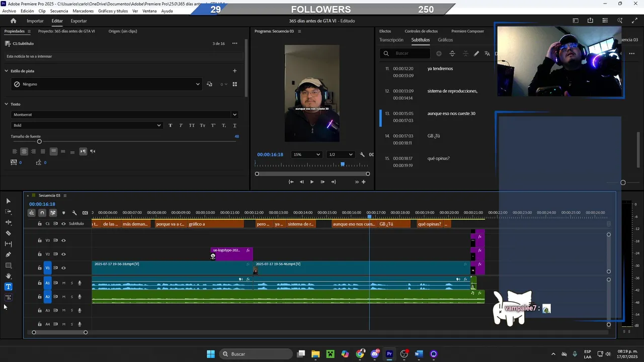Viewport: 644px width, 362px height.
Task: Toggle visibility eye of C1 Subtítulo track
Action: 63,224
